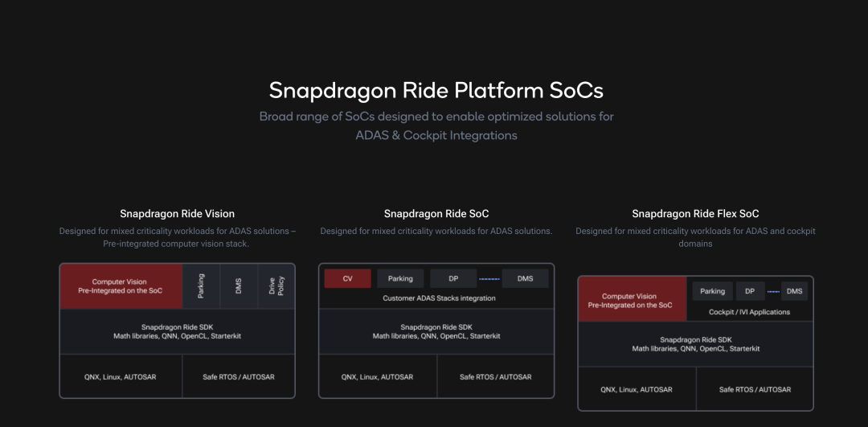Select the Snapdragon Ride Vision title
Image resolution: width=868 pixels, height=427 pixels.
coord(177,214)
